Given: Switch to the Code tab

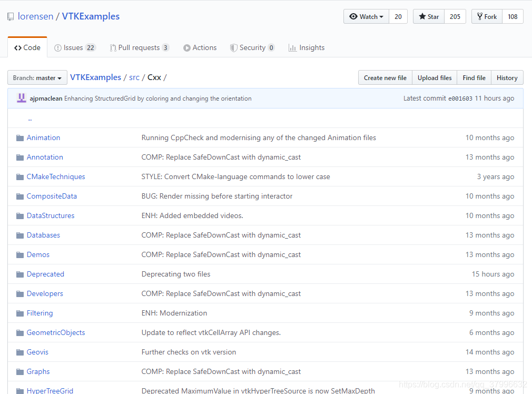Looking at the screenshot, I should point(27,47).
